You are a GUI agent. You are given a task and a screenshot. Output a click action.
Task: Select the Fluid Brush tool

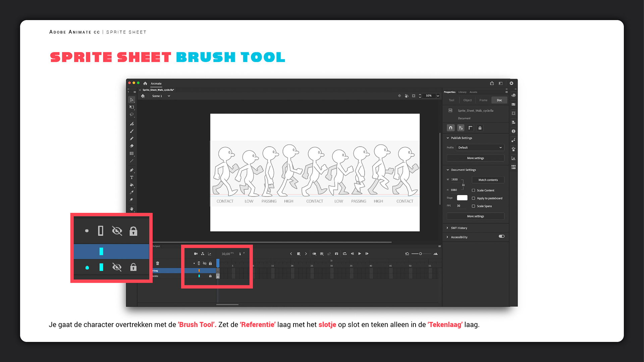click(x=131, y=124)
